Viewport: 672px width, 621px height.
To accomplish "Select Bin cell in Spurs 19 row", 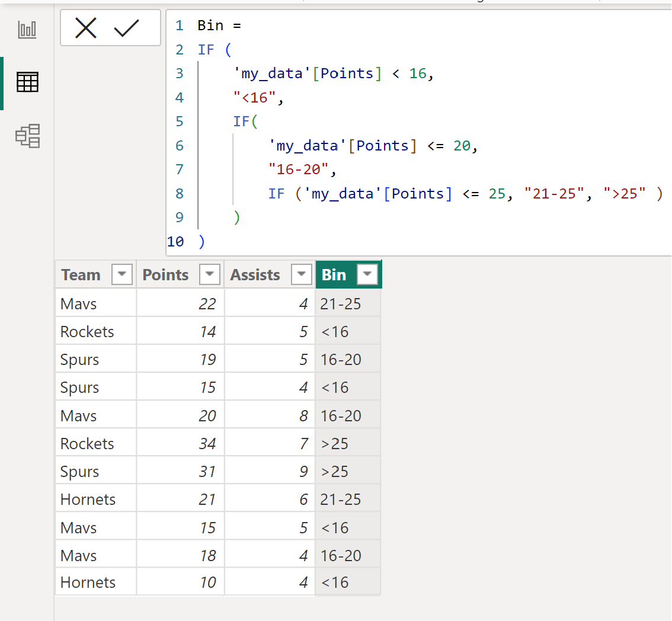I will 348,359.
